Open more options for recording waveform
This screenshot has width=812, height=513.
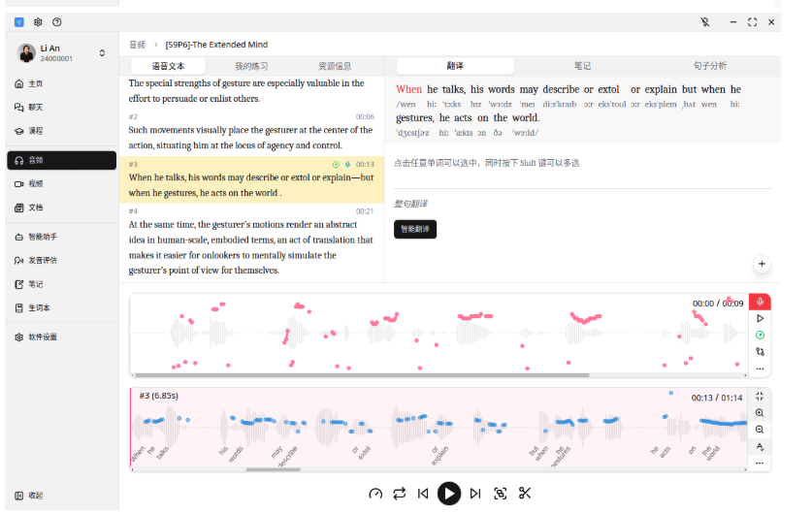[x=760, y=369]
